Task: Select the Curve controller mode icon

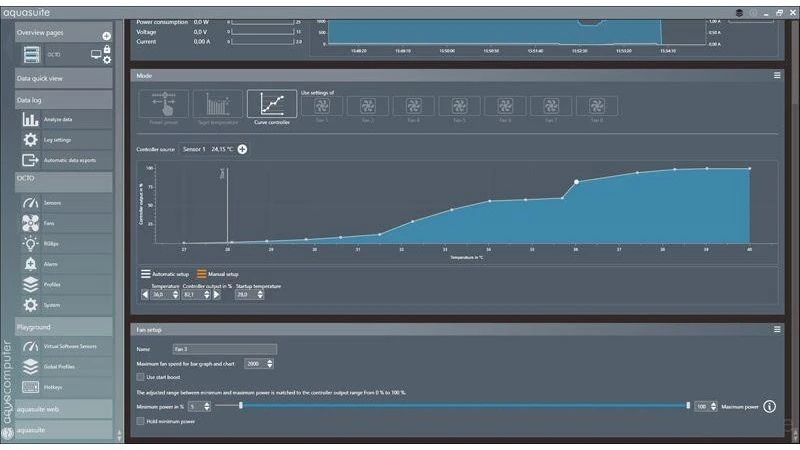Action: (272, 104)
